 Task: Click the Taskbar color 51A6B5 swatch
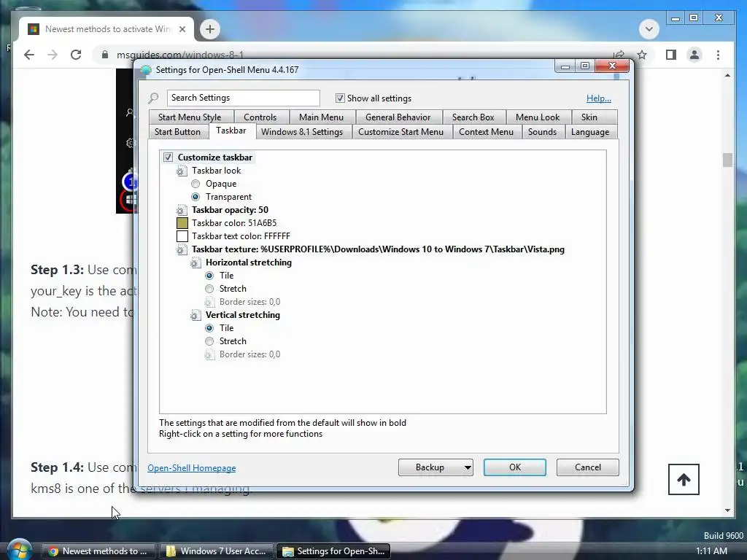[x=182, y=223]
